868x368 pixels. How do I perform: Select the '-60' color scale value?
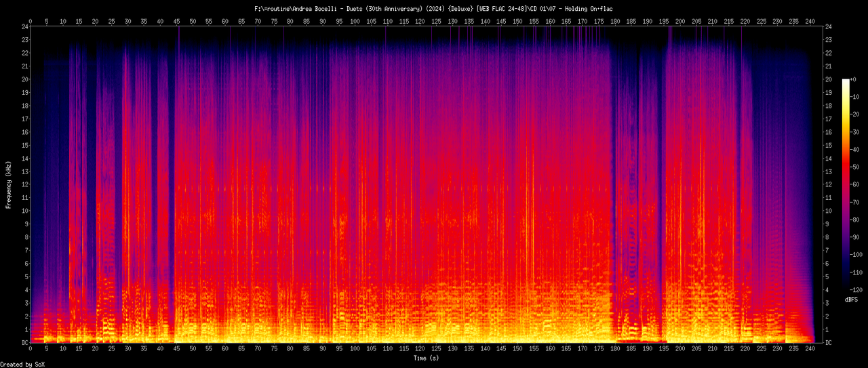pos(856,184)
